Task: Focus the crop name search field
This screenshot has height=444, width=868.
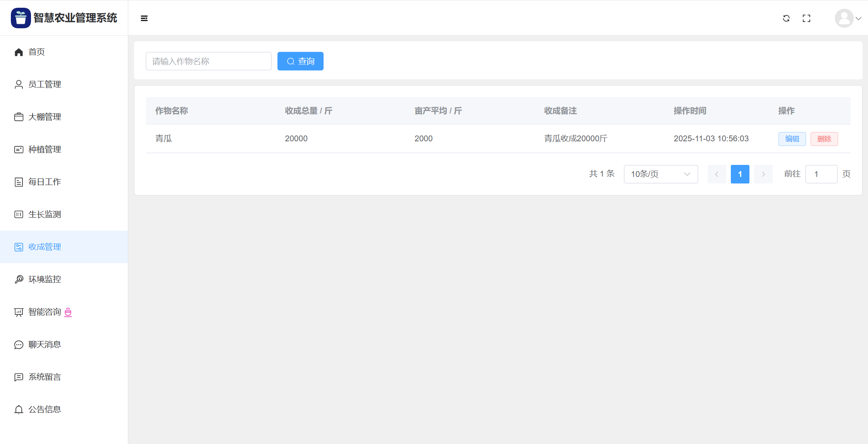Action: coord(208,61)
